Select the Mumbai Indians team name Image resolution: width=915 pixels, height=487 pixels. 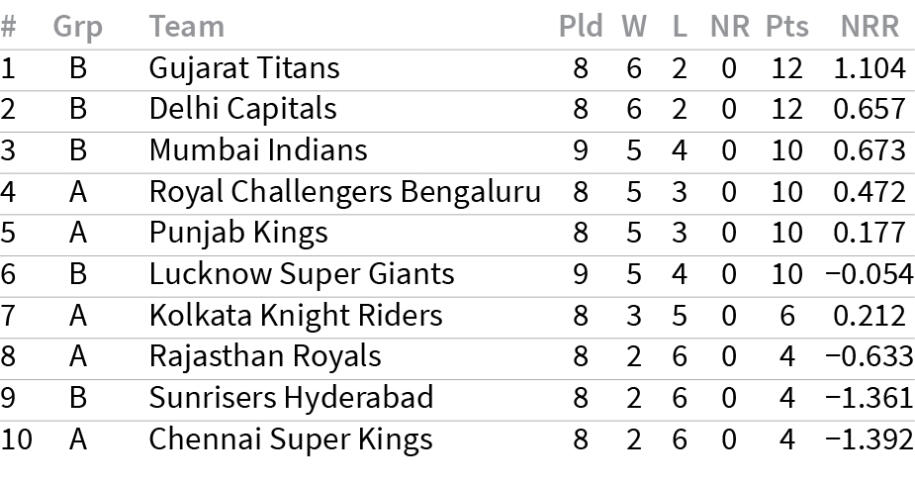(258, 150)
